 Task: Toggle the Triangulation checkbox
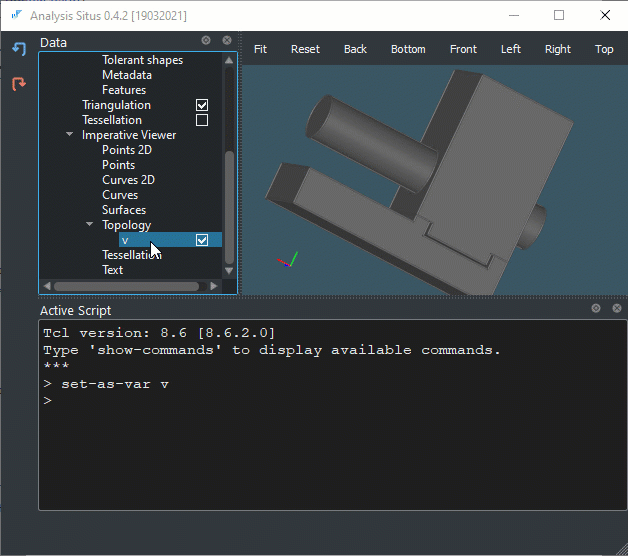[202, 105]
